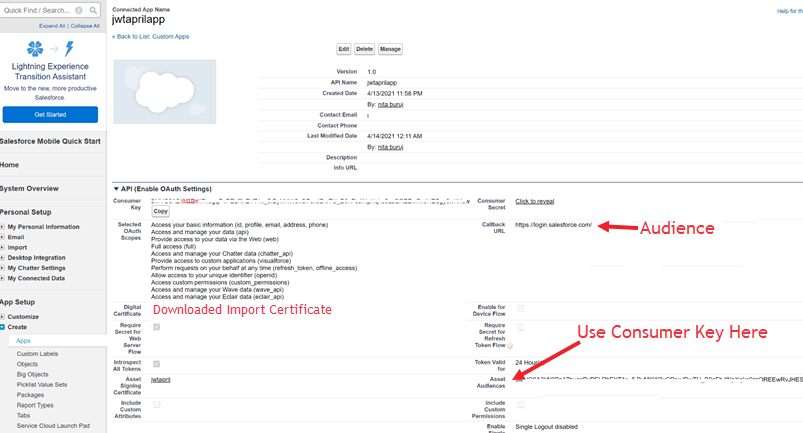The image size is (803, 433).
Task: Toggle Require Secret for Refresh Token Flow checkbox
Action: [521, 327]
